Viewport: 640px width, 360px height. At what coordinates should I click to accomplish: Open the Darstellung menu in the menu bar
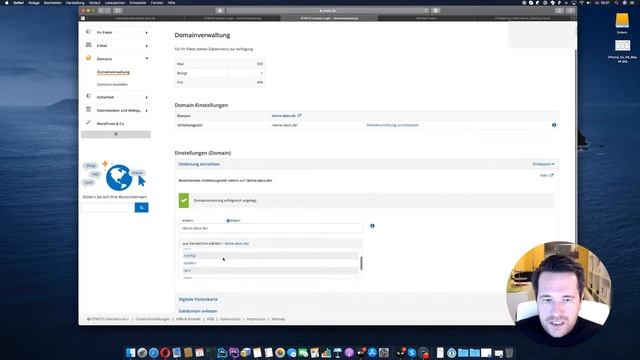coord(75,2)
